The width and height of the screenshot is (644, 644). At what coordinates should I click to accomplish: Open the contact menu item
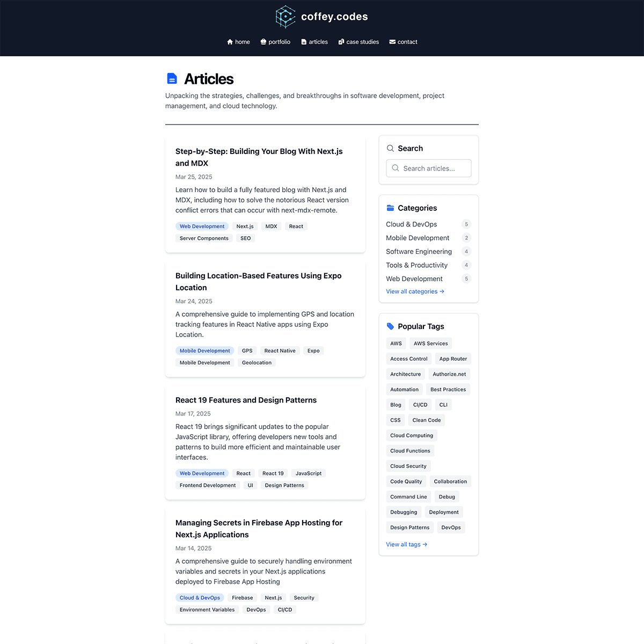[403, 42]
